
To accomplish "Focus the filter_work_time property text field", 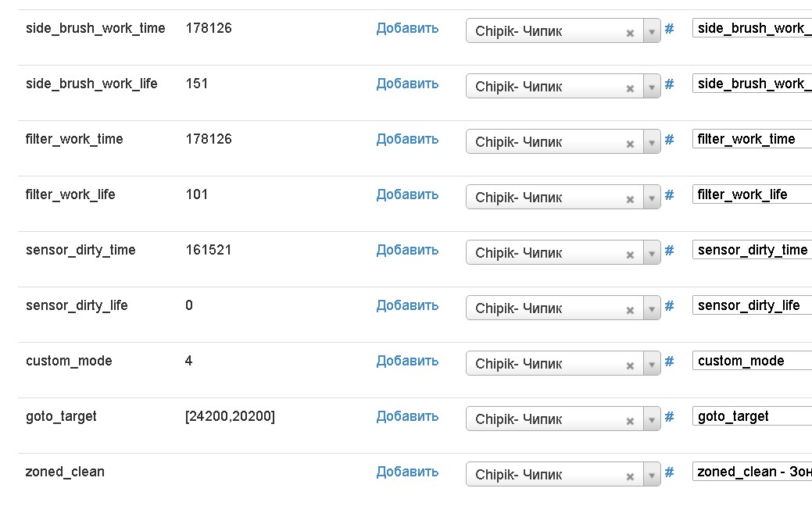I will (x=752, y=139).
